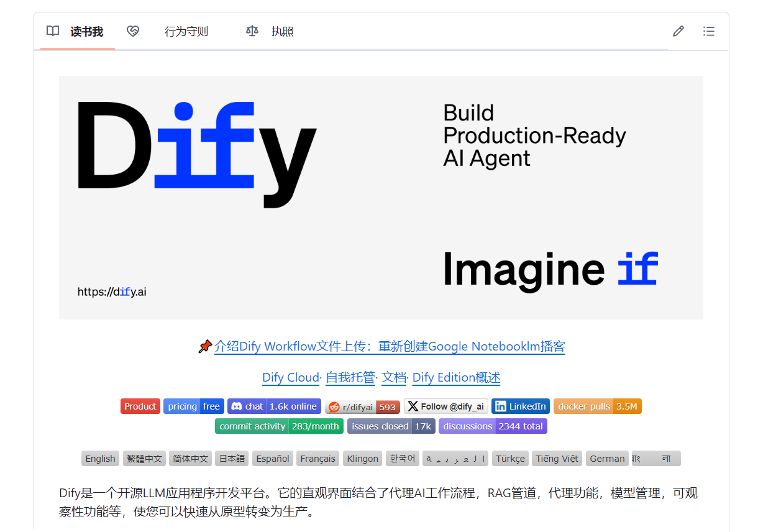The image size is (776, 532).
Task: Click the discussions 2344 total badge
Action: pyautogui.click(x=493, y=426)
